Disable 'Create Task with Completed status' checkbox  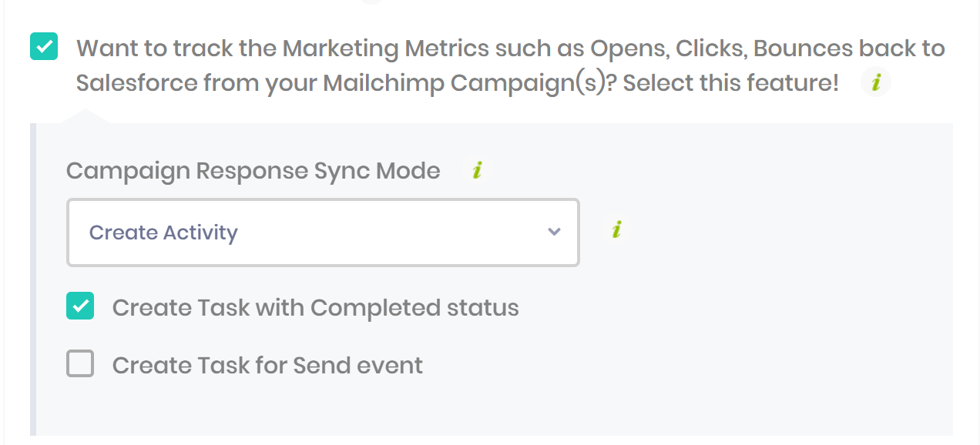click(x=80, y=306)
